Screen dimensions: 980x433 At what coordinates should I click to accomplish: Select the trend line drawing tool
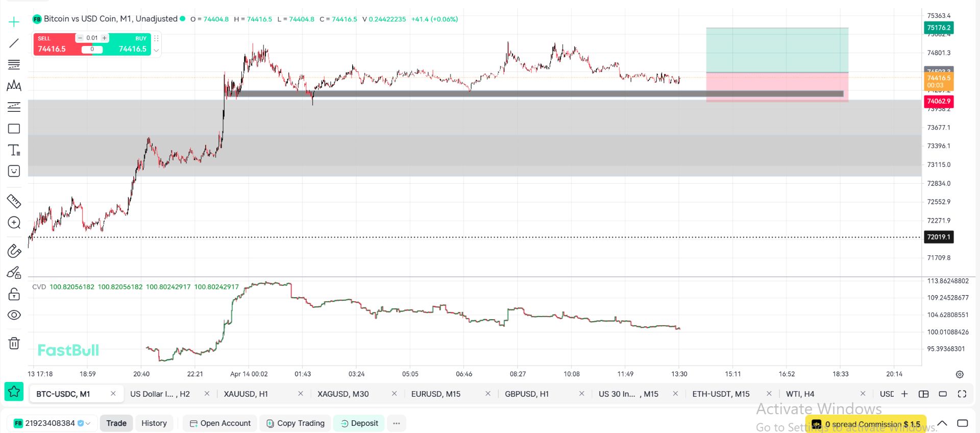coord(14,43)
